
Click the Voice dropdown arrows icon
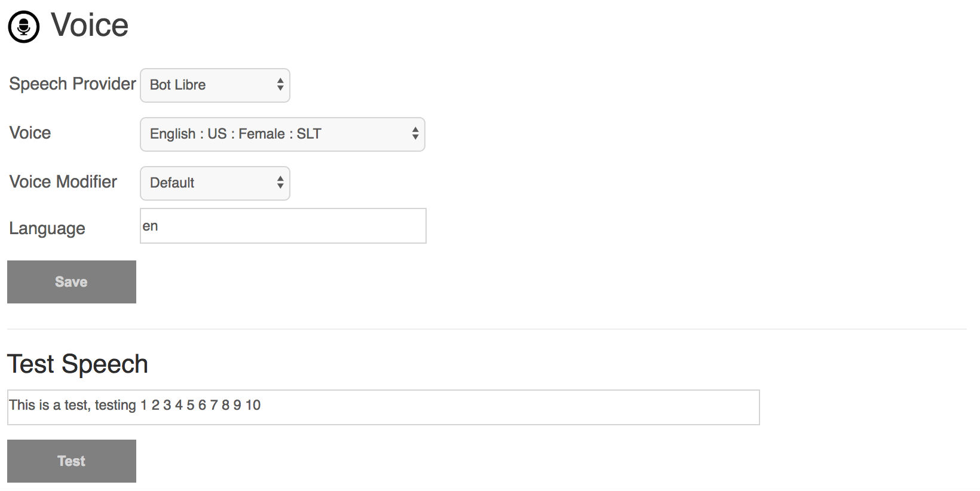point(415,134)
